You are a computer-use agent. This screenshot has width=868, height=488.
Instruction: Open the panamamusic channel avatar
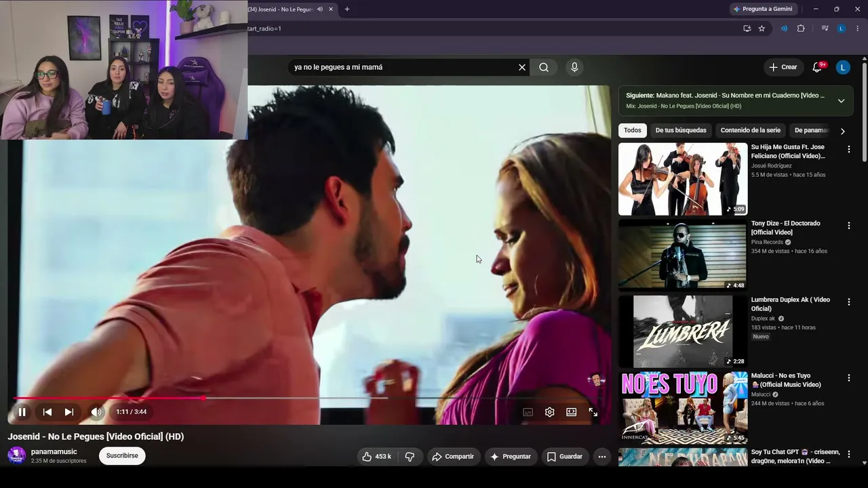click(17, 456)
